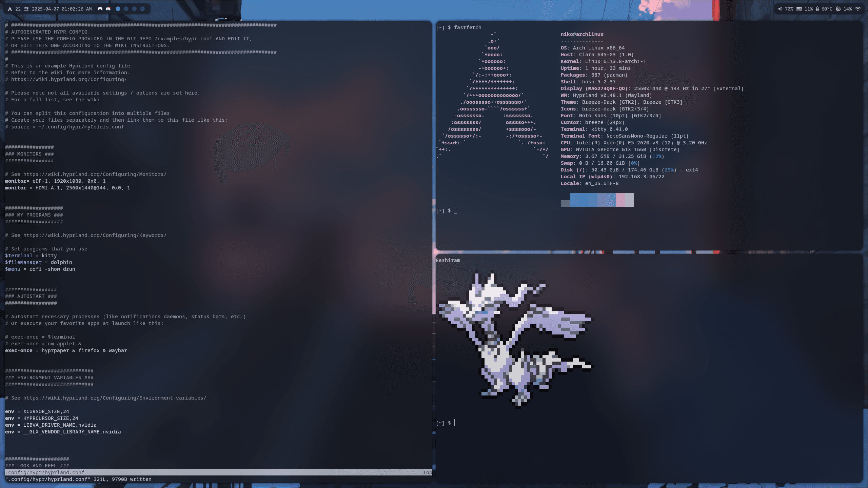Open the Discord tray icon with notification dot
The height and width of the screenshot is (488, 868).
108,9
